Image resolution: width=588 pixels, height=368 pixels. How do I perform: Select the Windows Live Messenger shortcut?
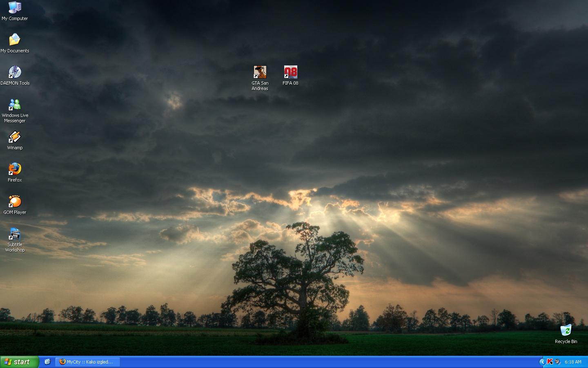tap(15, 110)
